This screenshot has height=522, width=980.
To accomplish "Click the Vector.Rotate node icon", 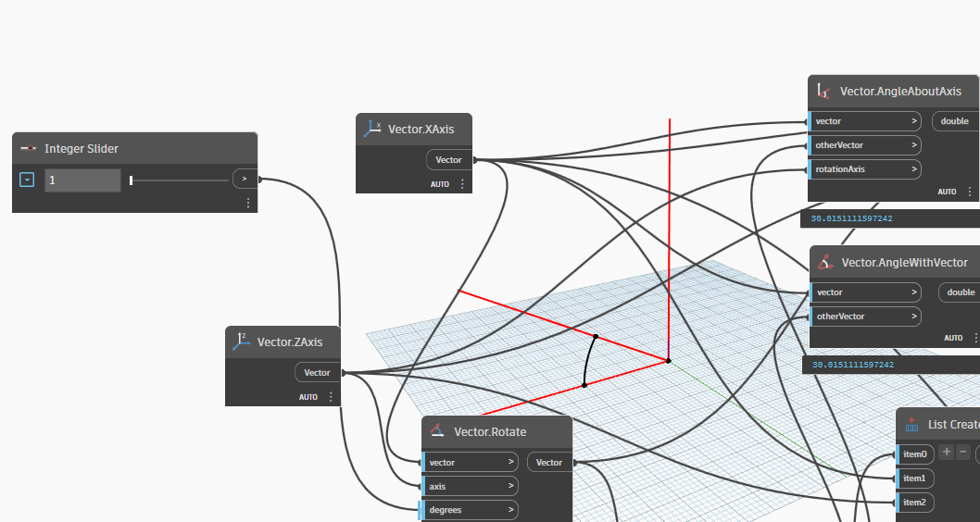I will tap(438, 431).
